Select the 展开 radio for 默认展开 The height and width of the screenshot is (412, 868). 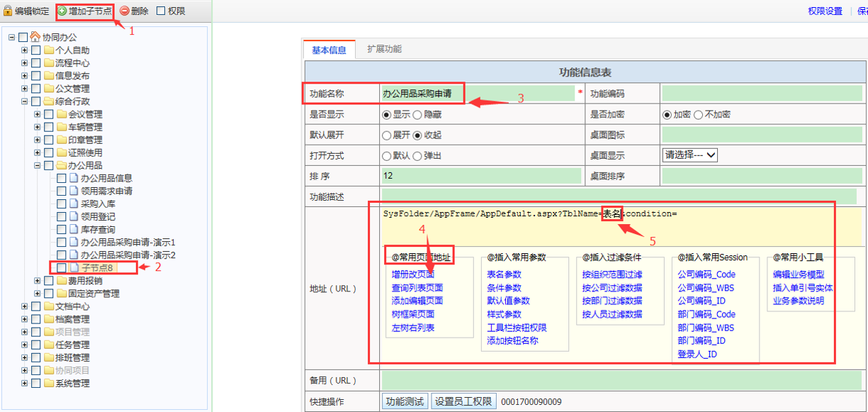point(386,135)
